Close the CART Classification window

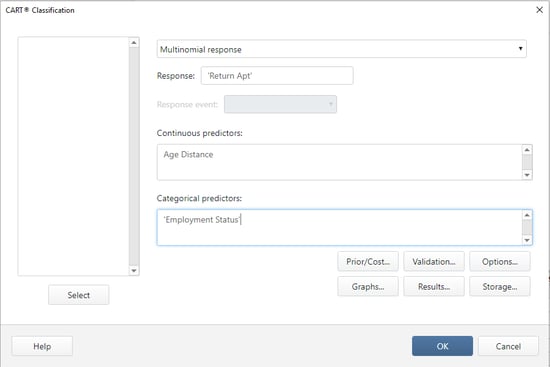(539, 10)
